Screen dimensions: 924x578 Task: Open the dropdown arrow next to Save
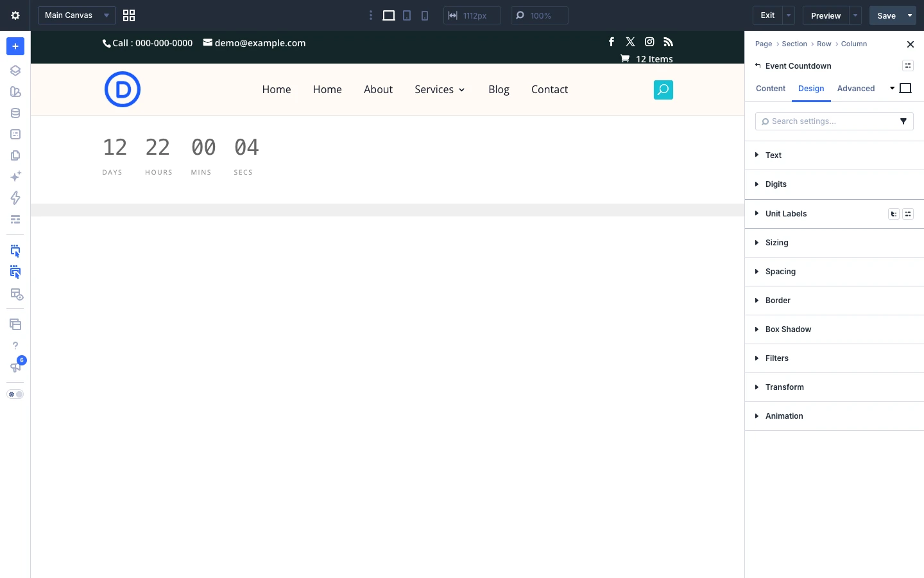[910, 15]
